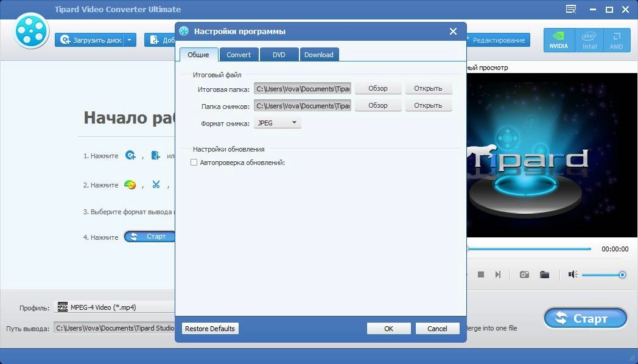Click the preview playback progress bar

click(529, 249)
